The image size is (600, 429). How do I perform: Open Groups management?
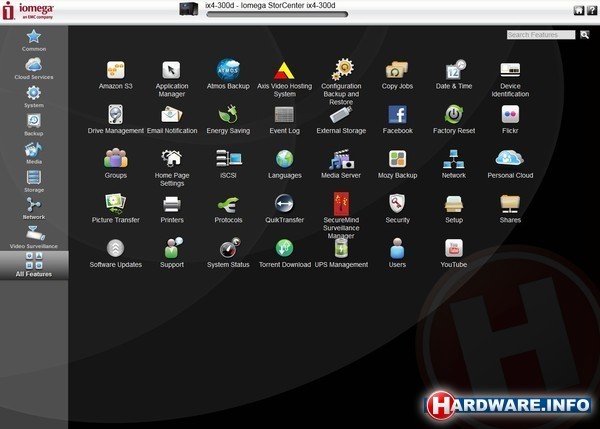tap(116, 164)
